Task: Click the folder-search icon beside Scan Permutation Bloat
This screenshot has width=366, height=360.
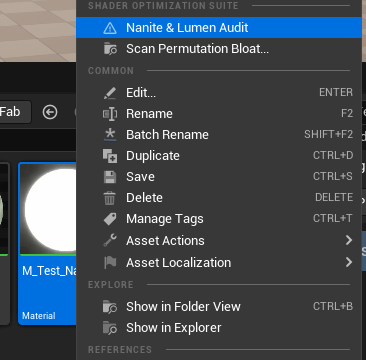Action: pyautogui.click(x=110, y=49)
